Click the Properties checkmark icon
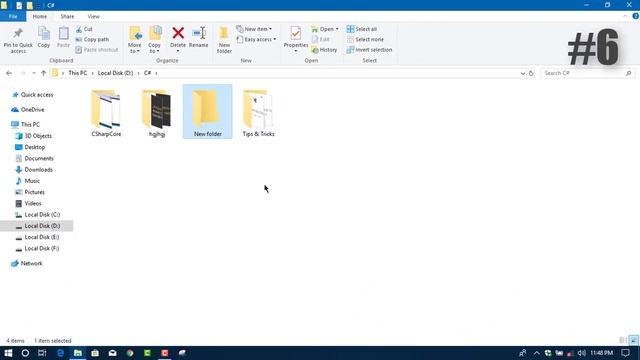640x360 pixels. 296,33
